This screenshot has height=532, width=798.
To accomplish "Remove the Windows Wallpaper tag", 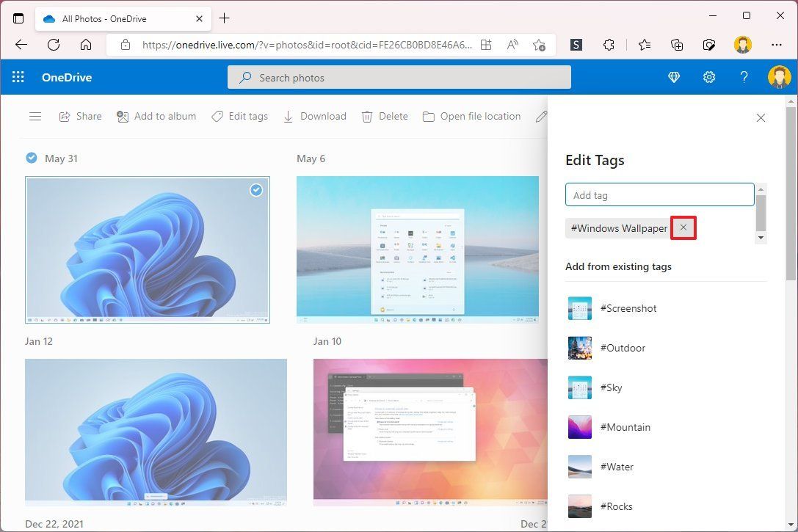I will pyautogui.click(x=683, y=227).
